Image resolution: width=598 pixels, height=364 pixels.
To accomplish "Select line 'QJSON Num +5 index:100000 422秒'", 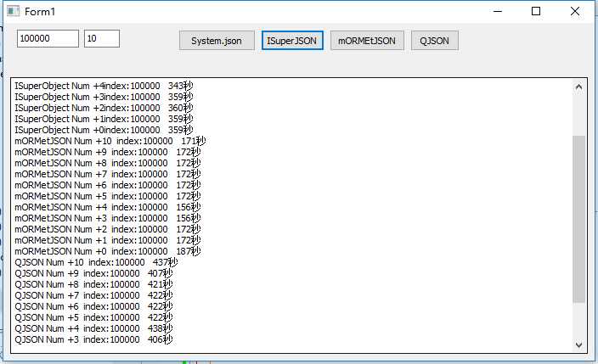I will point(93,318).
